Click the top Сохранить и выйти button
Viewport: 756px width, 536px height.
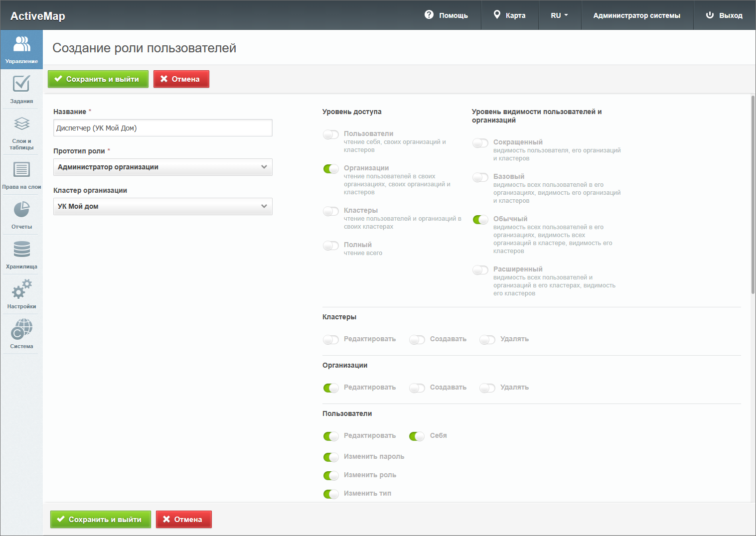98,79
